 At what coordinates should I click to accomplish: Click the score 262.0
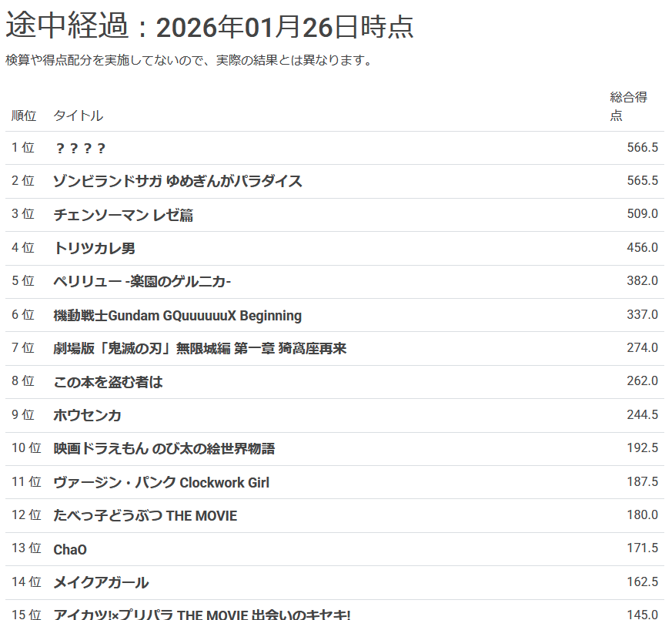[642, 380]
